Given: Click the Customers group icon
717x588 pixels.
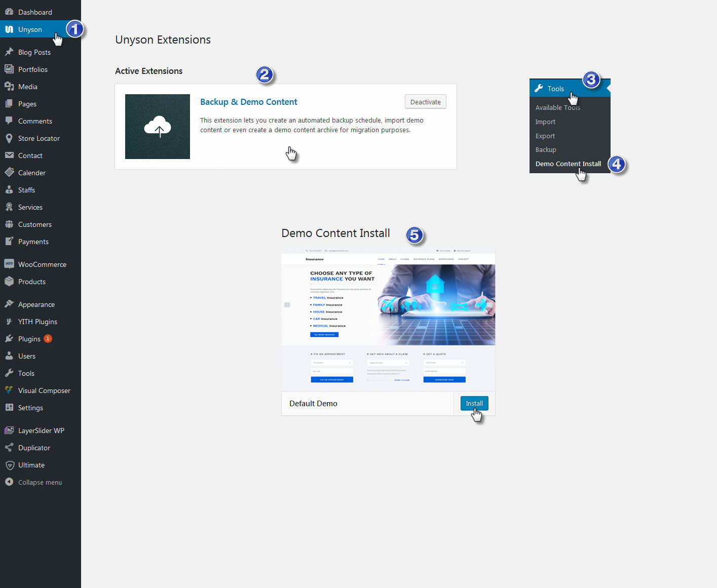Looking at the screenshot, I should 9,224.
